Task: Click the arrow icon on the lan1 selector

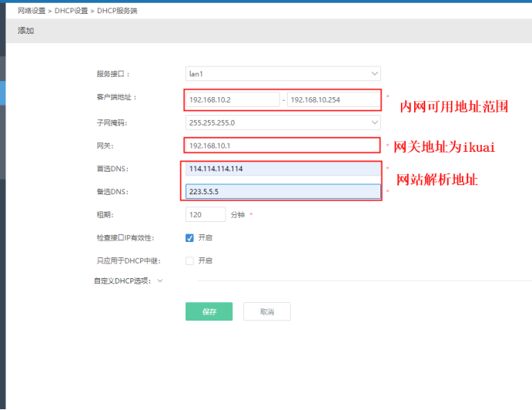Action: coord(375,74)
